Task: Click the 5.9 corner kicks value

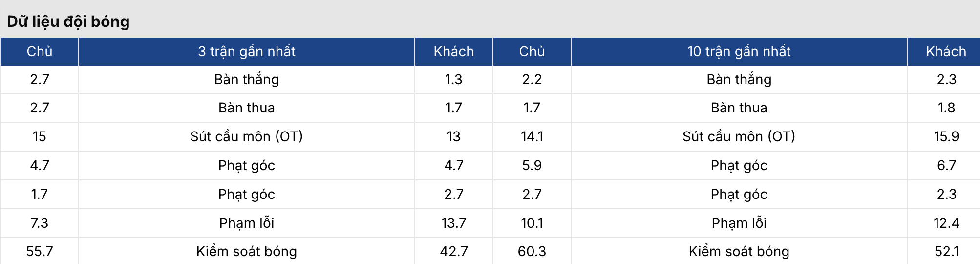Action: (532, 165)
